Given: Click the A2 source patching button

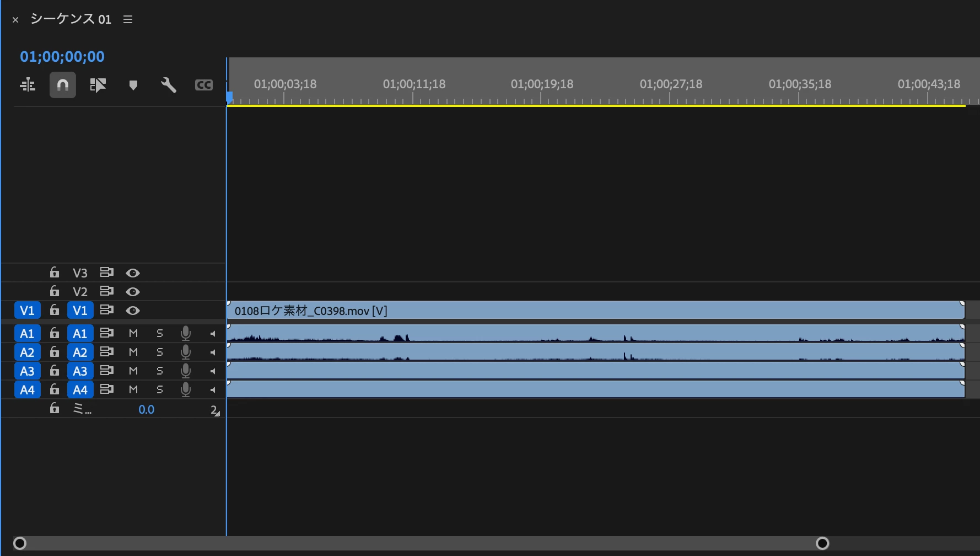Looking at the screenshot, I should 27,352.
